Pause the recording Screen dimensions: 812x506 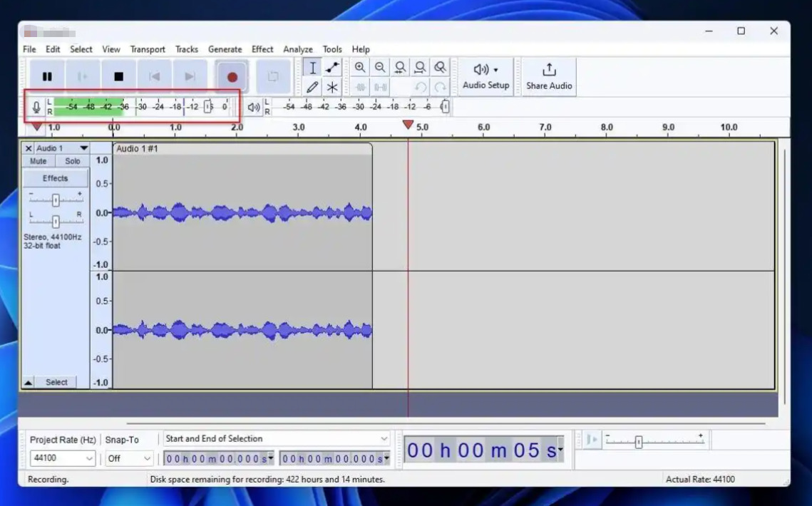(x=47, y=77)
